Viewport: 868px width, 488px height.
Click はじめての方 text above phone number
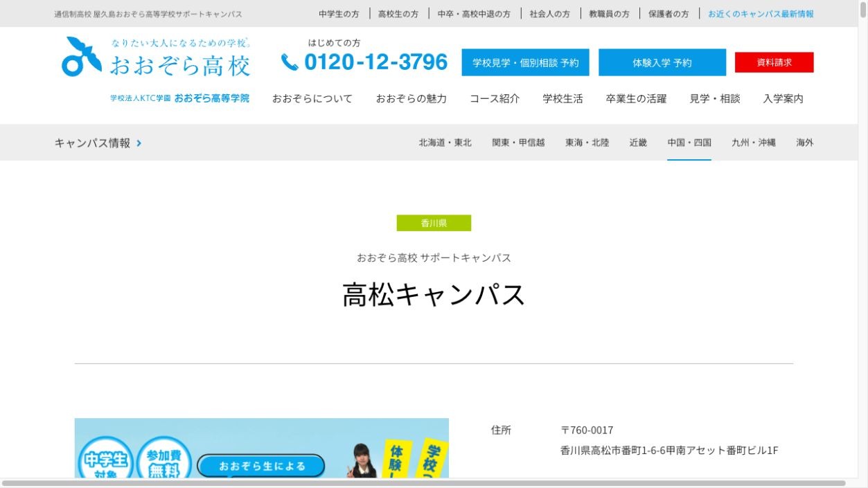[334, 43]
